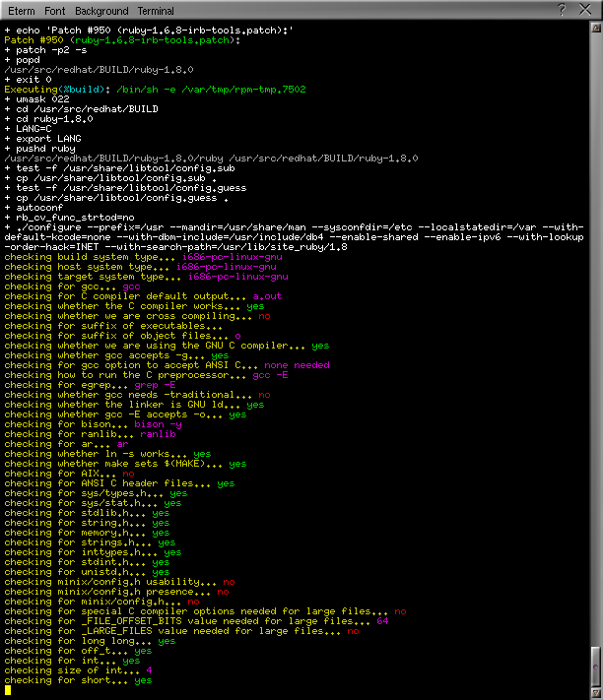The image size is (603, 700).
Task: Click the X close icon in title bar
Action: 584,10
